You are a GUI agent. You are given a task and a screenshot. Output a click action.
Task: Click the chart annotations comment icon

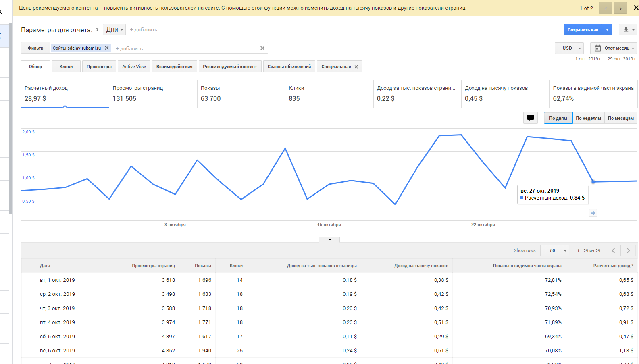[530, 118]
